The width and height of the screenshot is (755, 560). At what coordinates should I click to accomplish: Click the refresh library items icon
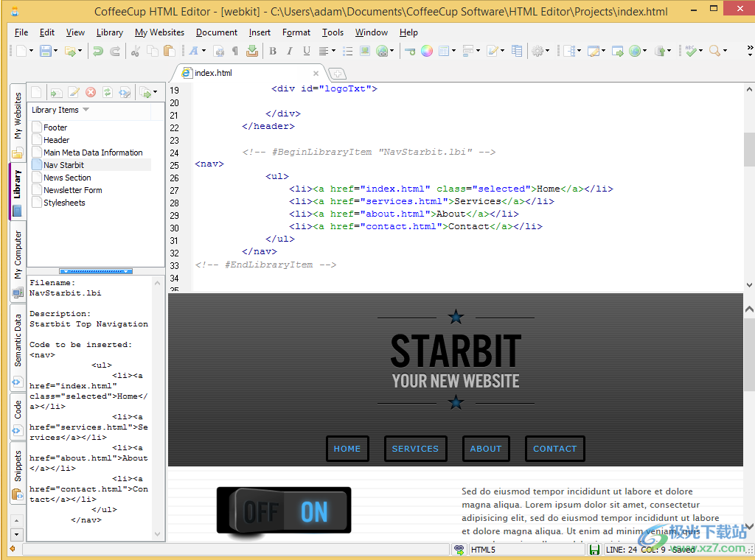(108, 92)
